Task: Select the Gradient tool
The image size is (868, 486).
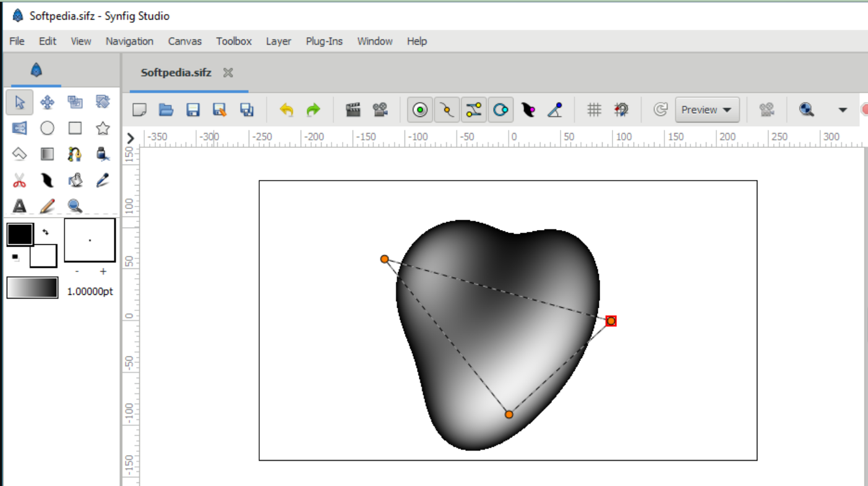Action: tap(47, 154)
